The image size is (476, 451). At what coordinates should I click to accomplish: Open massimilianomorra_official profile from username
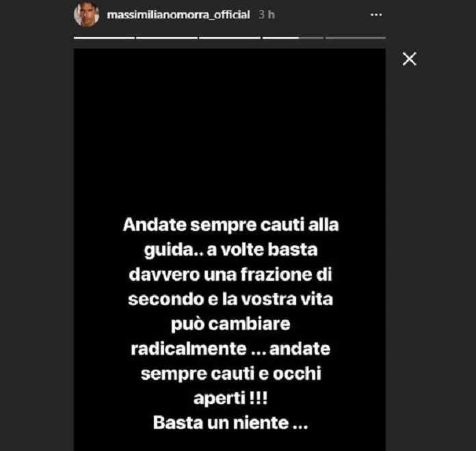[178, 15]
